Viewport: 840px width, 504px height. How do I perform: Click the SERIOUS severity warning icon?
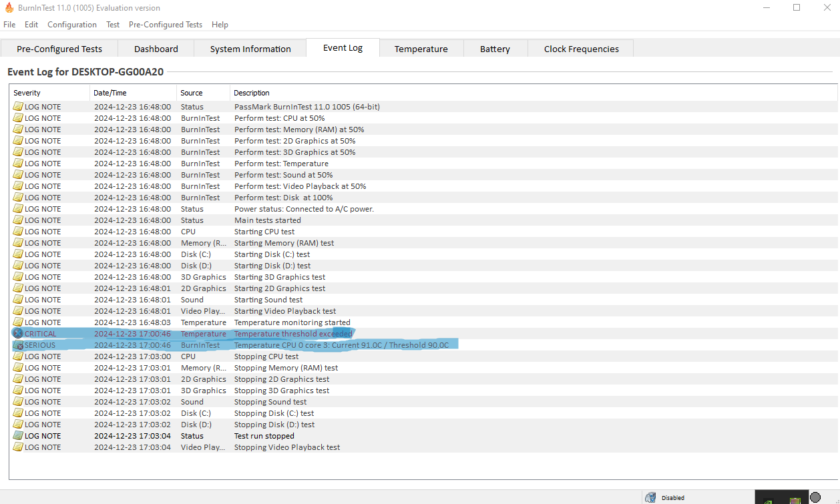18,345
